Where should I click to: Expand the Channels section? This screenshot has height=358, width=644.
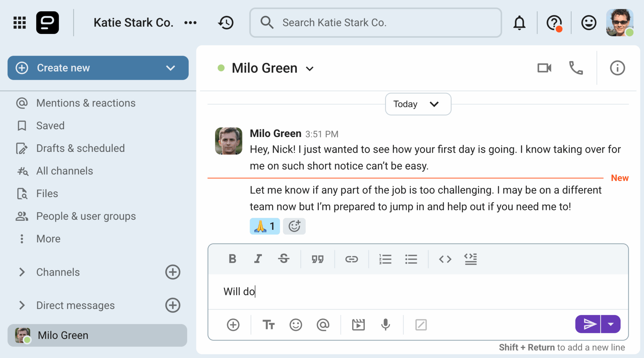click(x=22, y=272)
